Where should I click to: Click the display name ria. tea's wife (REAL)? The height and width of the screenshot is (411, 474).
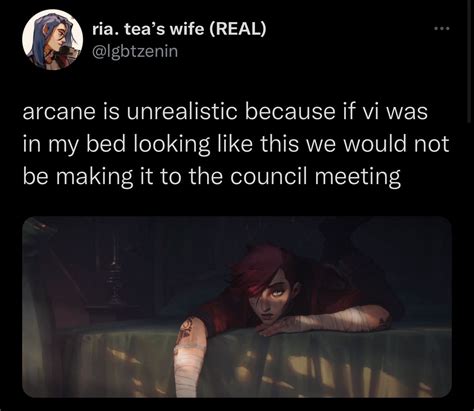[x=179, y=30]
